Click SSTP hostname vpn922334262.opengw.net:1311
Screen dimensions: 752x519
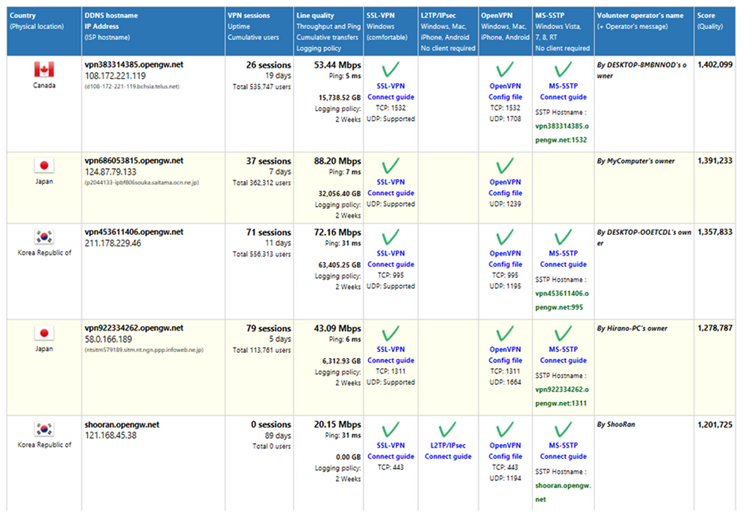pos(562,396)
